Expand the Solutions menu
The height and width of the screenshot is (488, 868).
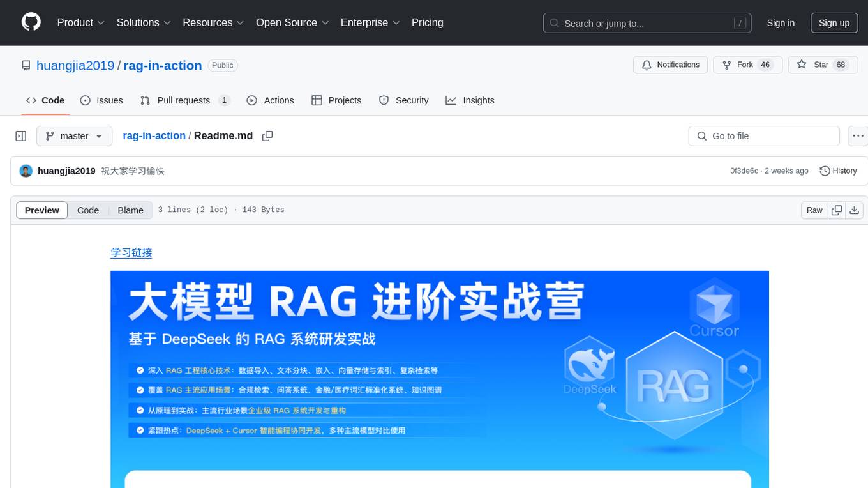(x=144, y=22)
